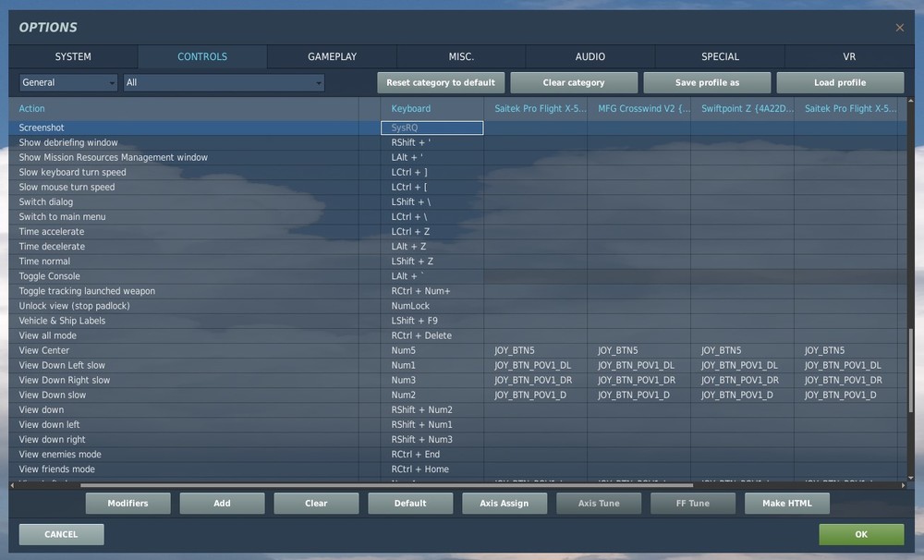Open the Modifiers panel

(128, 504)
